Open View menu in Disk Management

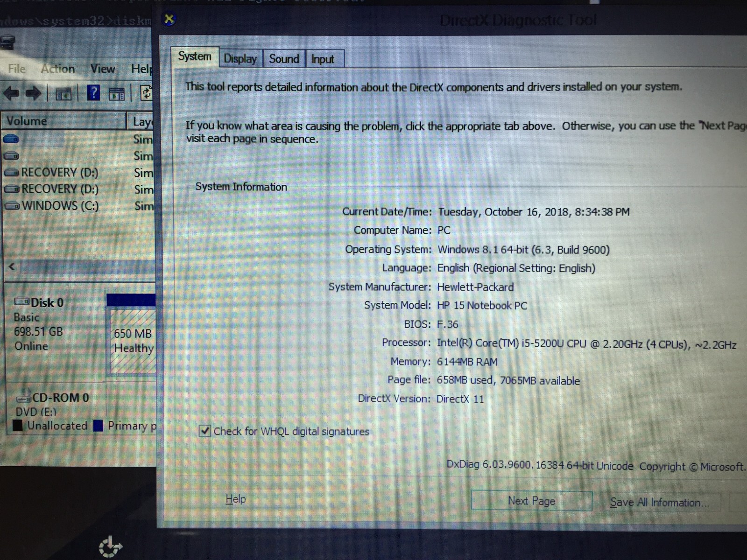[103, 69]
